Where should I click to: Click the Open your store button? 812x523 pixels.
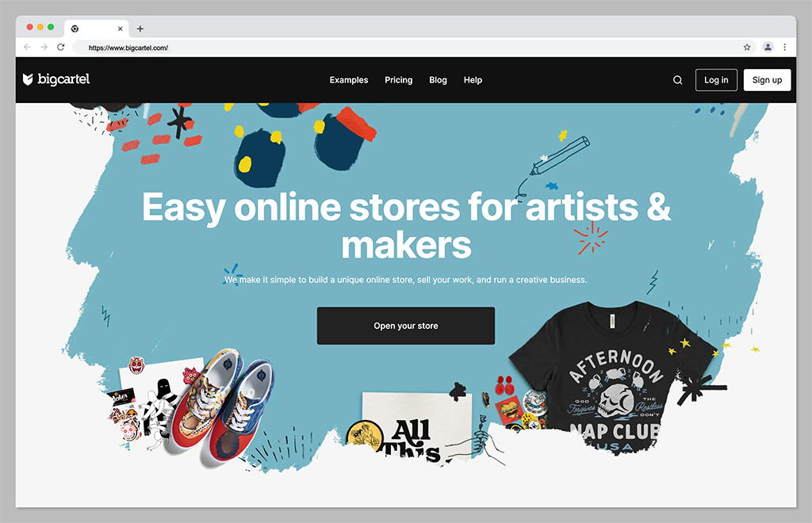tap(405, 326)
